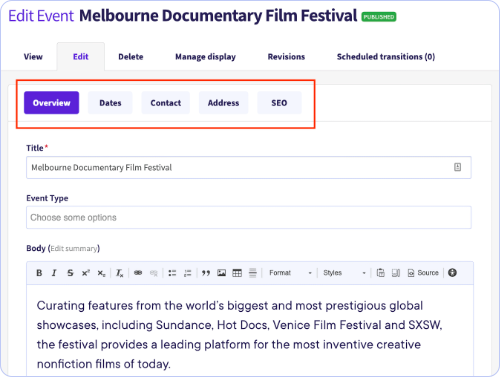The width and height of the screenshot is (500, 377).
Task: Apply strikethrough formatting
Action: click(70, 273)
